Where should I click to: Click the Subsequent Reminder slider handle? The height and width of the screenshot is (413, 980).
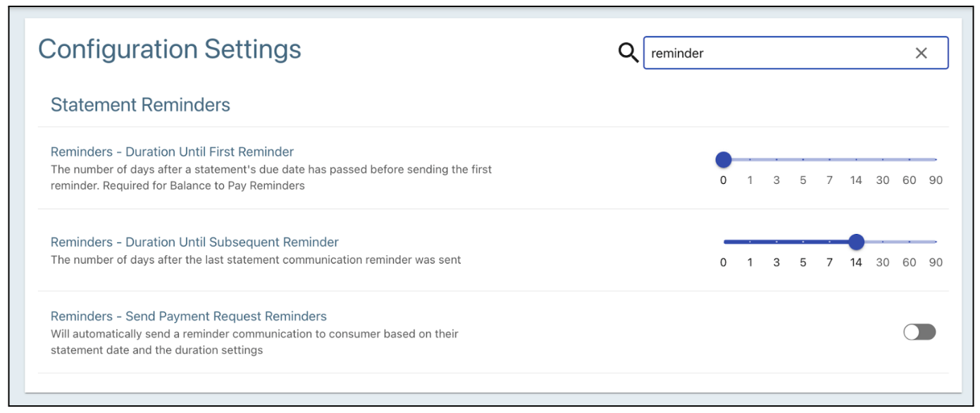[856, 242]
